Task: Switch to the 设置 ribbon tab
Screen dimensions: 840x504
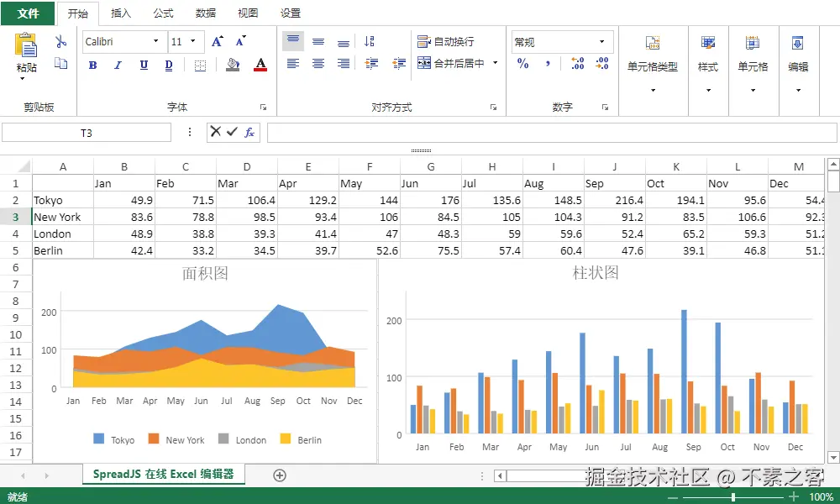Action: [x=291, y=13]
